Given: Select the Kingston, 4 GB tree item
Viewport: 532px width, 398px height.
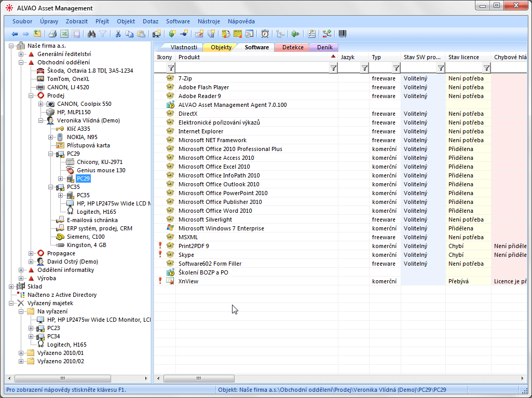Looking at the screenshot, I should pyautogui.click(x=87, y=245).
